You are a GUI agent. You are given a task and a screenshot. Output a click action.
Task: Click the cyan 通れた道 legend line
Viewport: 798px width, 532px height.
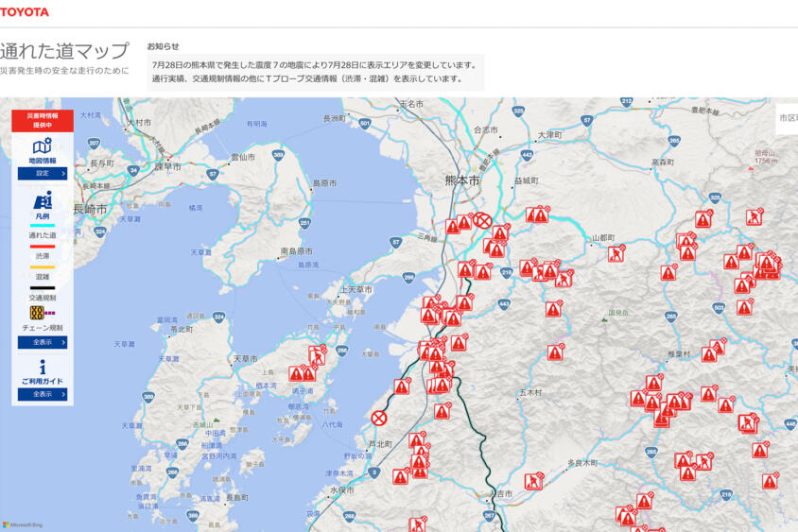43,225
